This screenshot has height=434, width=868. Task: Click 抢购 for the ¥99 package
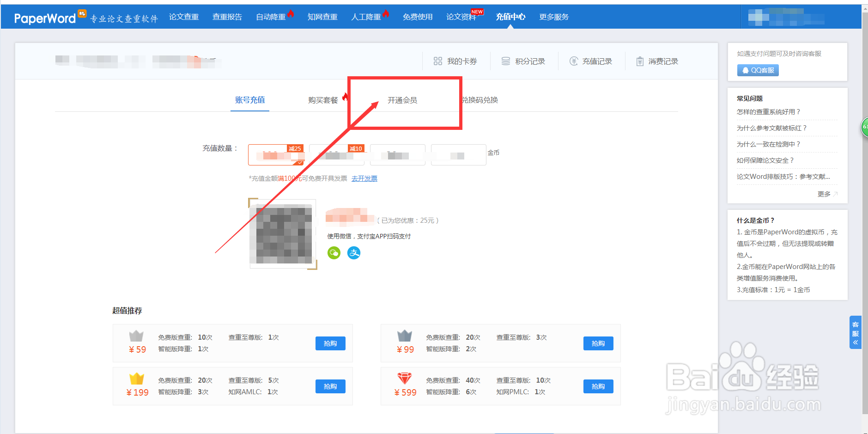point(598,343)
